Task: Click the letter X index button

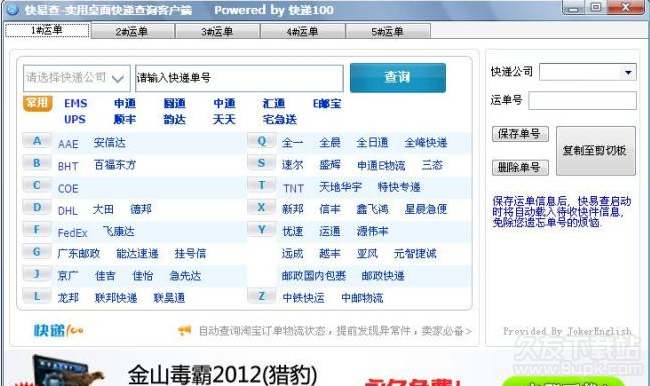Action: 262,207
